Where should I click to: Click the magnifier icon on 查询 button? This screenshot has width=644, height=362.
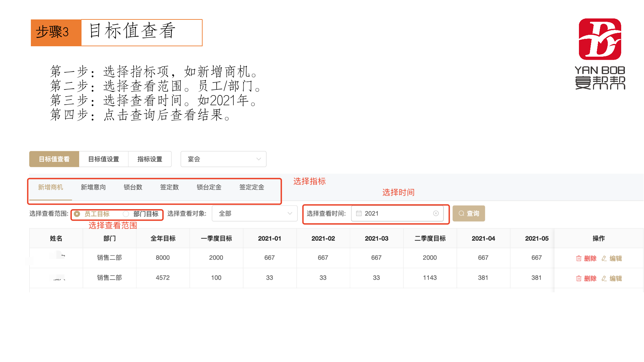tap(462, 214)
